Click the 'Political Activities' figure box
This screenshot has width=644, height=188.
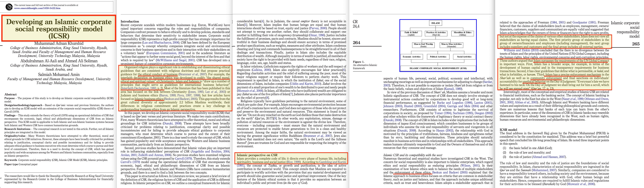[438, 57]
